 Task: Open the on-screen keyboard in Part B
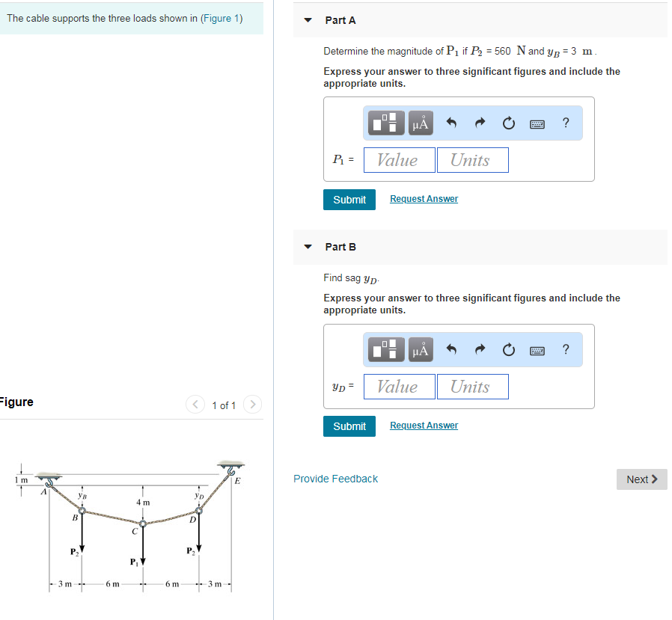click(538, 349)
